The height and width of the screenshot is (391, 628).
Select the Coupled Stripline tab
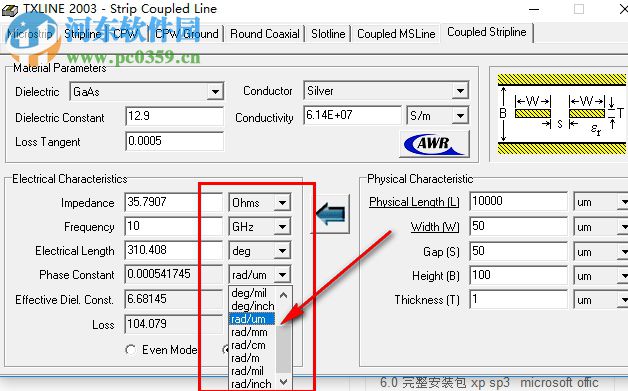(487, 32)
